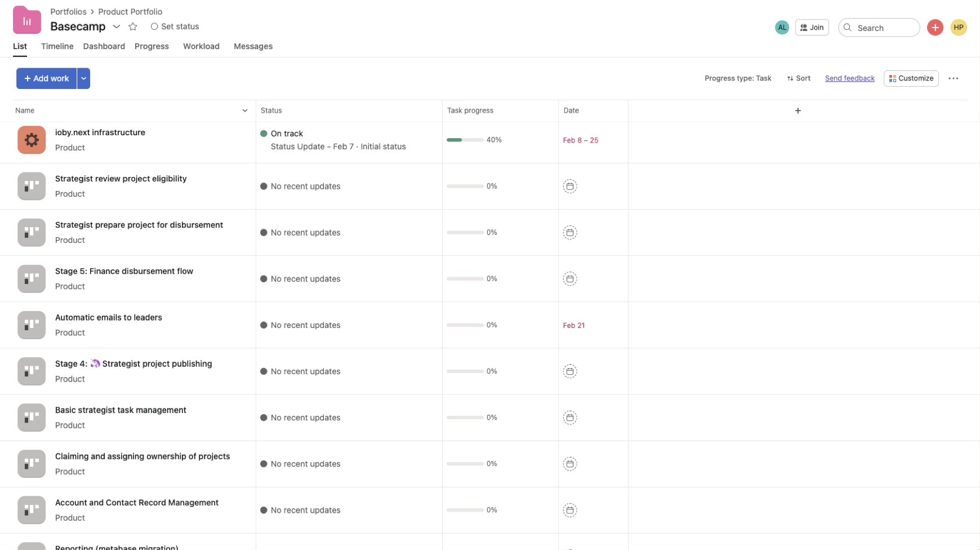Open the HP profile avatar
Viewport: 980px width, 550px height.
958,27
